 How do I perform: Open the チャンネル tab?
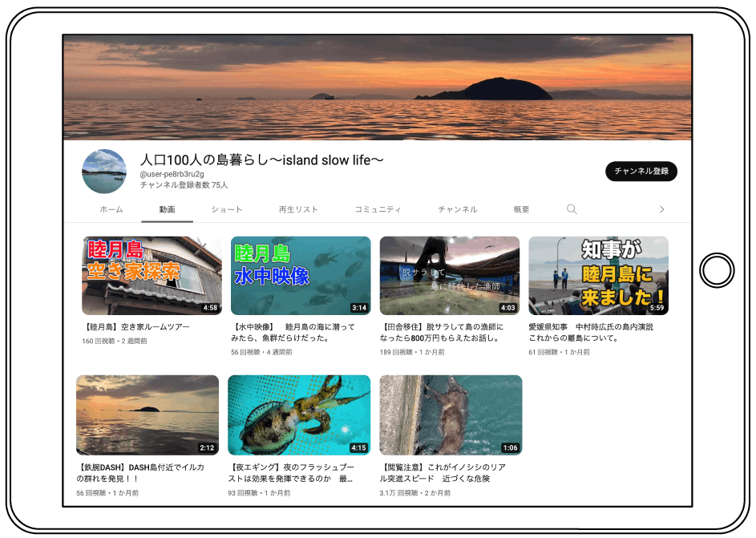(457, 209)
